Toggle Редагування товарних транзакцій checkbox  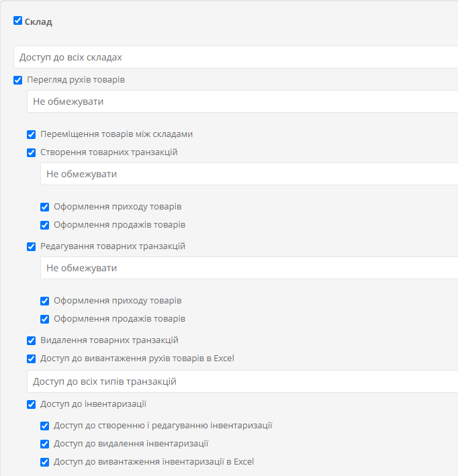(x=31, y=246)
